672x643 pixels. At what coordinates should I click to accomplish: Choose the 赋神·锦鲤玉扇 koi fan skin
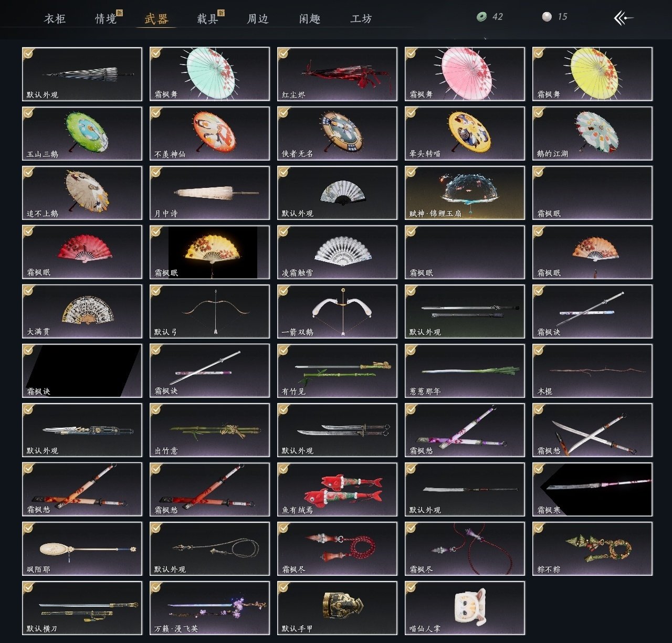[x=465, y=193]
